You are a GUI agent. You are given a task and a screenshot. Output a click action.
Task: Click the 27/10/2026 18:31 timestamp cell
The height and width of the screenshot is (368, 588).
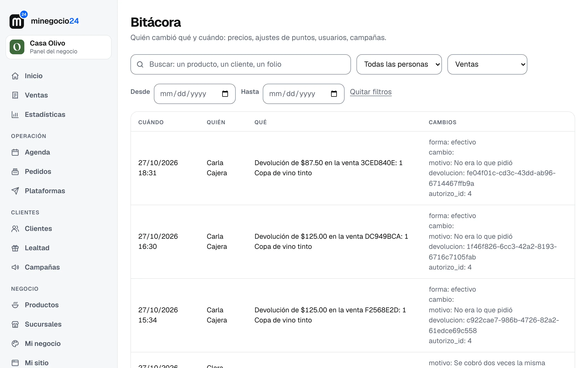coord(158,168)
